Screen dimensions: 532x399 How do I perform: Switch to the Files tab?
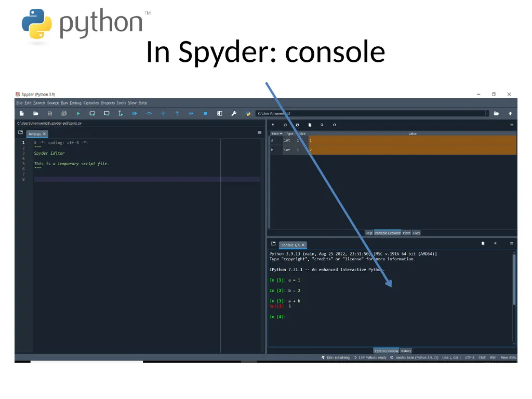pyautogui.click(x=416, y=233)
